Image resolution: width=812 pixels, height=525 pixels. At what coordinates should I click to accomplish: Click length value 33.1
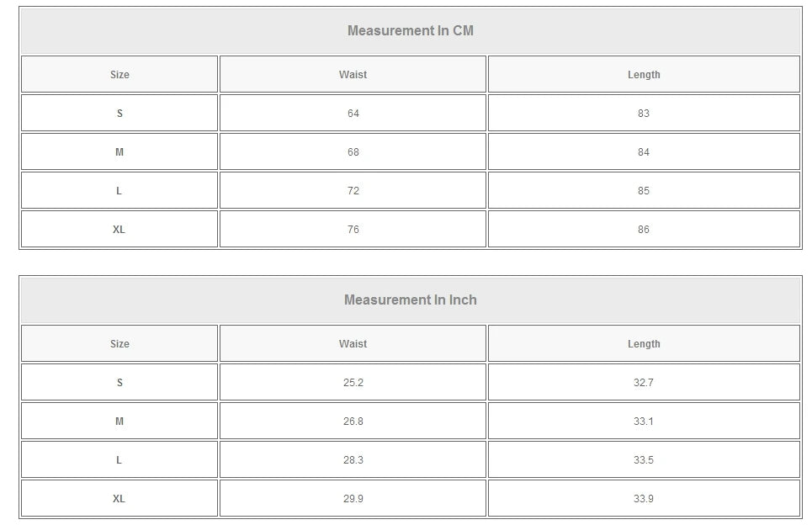click(x=644, y=422)
